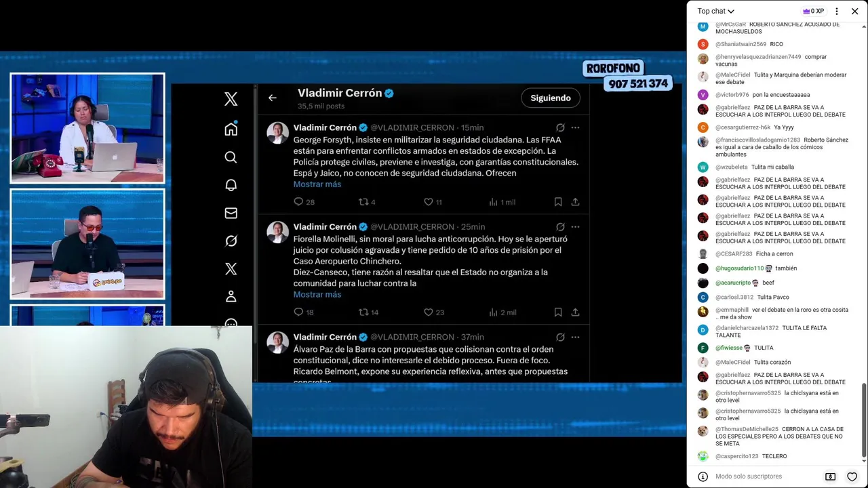Close the live chat panel
Screen dimensions: 868x488
tap(854, 11)
